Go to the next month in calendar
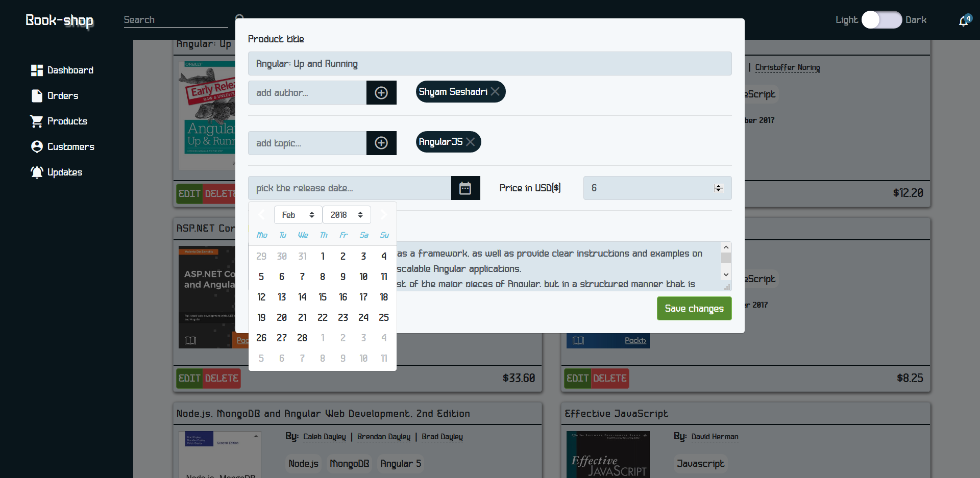 click(x=384, y=214)
